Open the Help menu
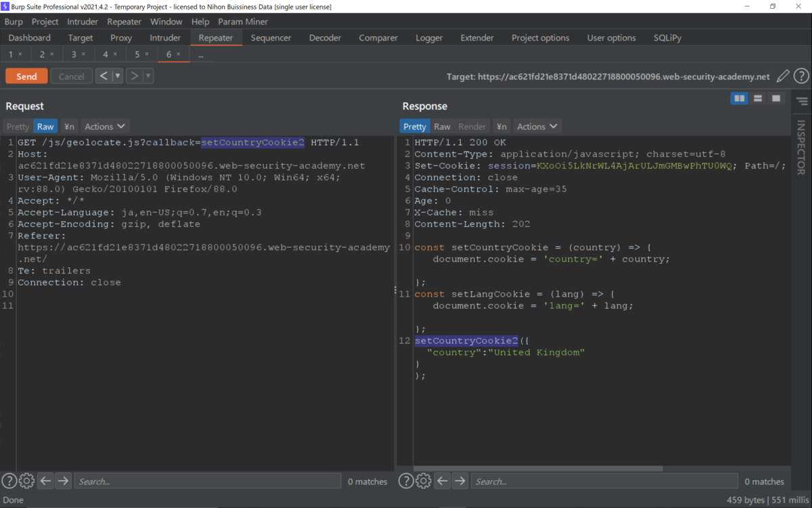Image resolution: width=812 pixels, height=508 pixels. pos(200,22)
